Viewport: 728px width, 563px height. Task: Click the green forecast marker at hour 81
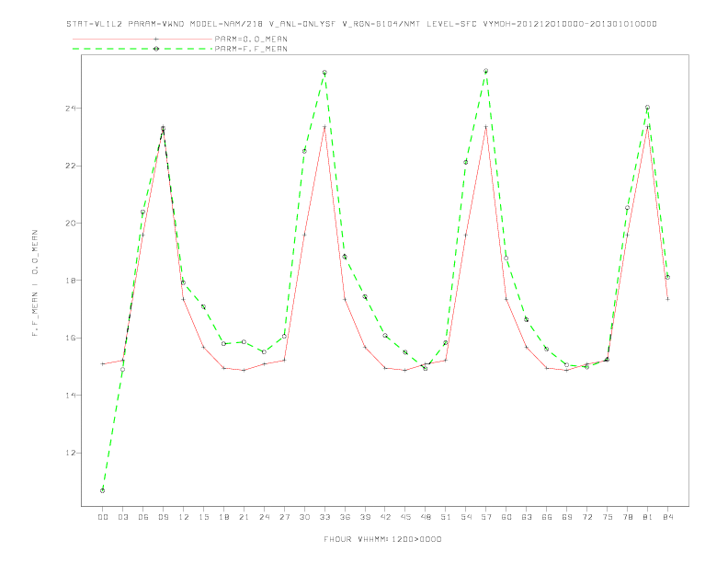click(648, 108)
